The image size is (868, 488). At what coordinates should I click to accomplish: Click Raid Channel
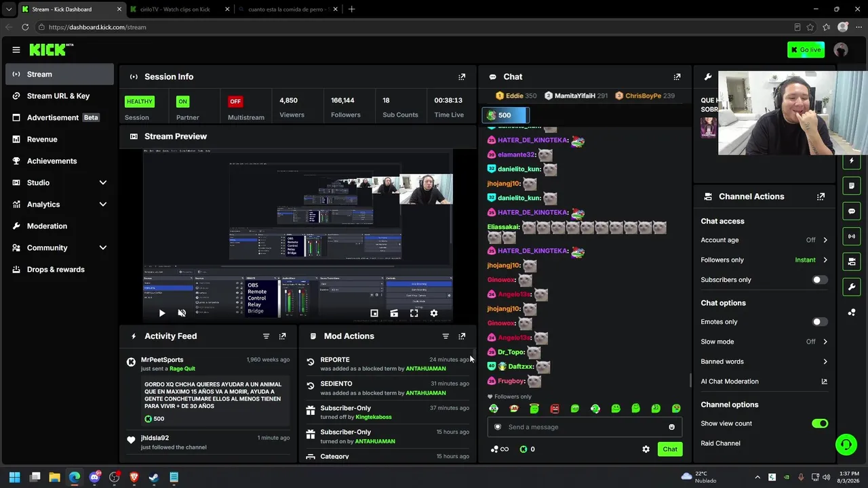pos(720,443)
